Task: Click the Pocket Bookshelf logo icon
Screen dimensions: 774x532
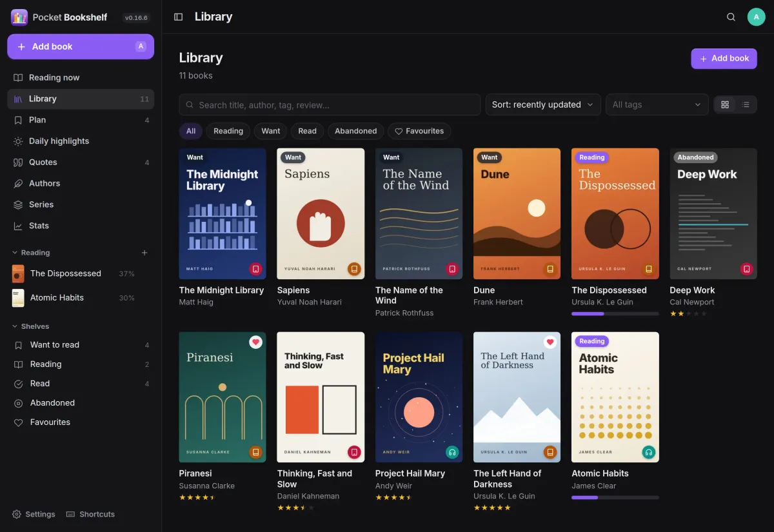Action: [x=19, y=17]
